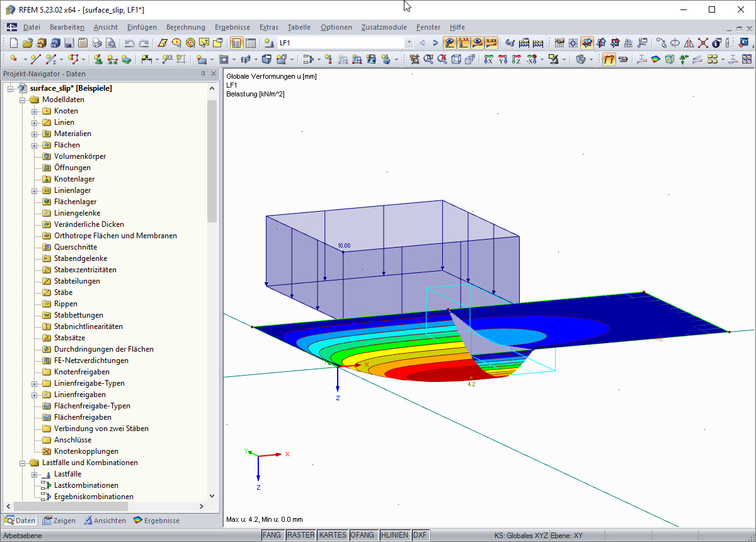Click the New opening tool icon
The image size is (756, 542).
[223, 59]
